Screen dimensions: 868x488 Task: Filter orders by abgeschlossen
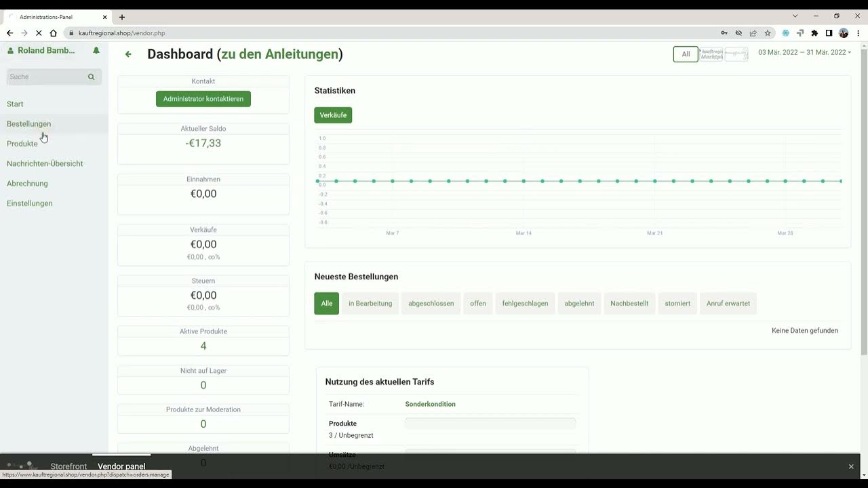click(x=431, y=303)
